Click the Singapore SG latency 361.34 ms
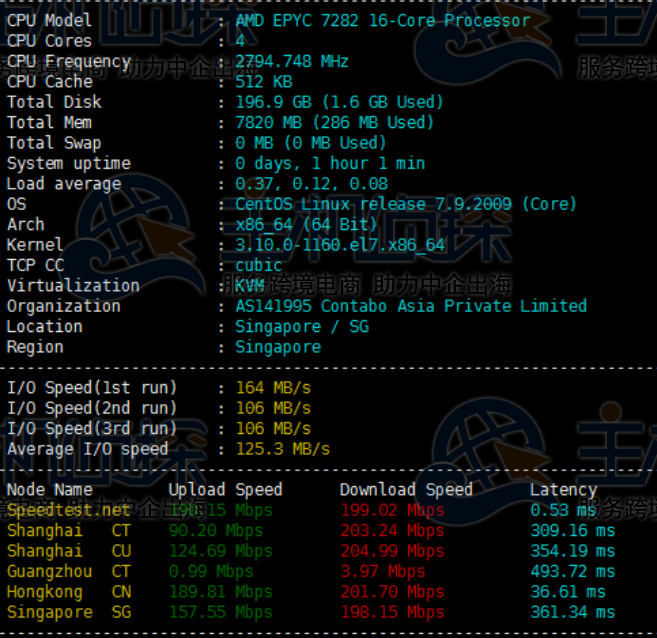 coord(572,612)
